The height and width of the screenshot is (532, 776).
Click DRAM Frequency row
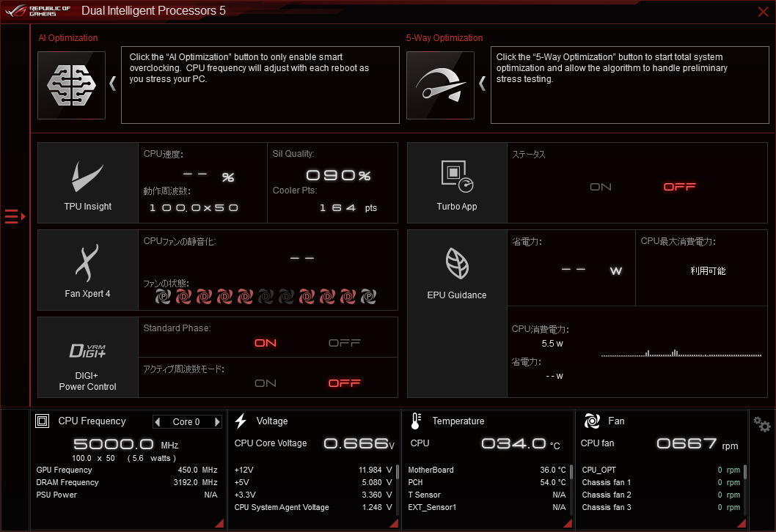pyautogui.click(x=127, y=483)
